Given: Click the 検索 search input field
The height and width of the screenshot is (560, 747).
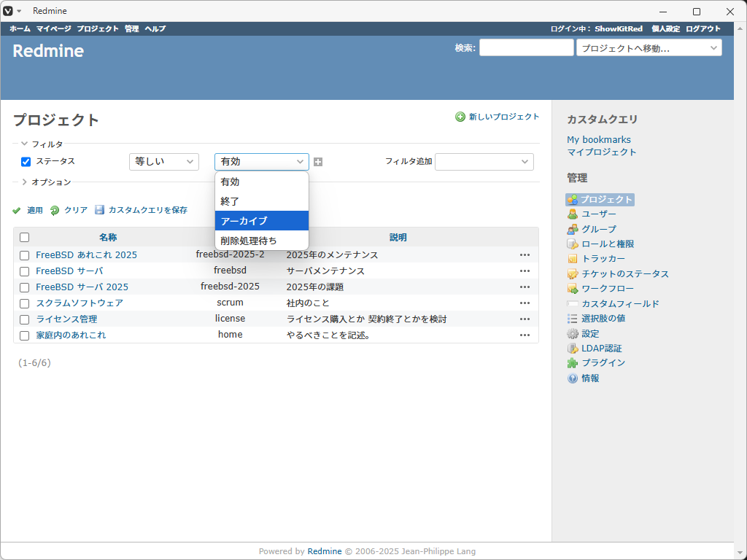Looking at the screenshot, I should pyautogui.click(x=527, y=47).
